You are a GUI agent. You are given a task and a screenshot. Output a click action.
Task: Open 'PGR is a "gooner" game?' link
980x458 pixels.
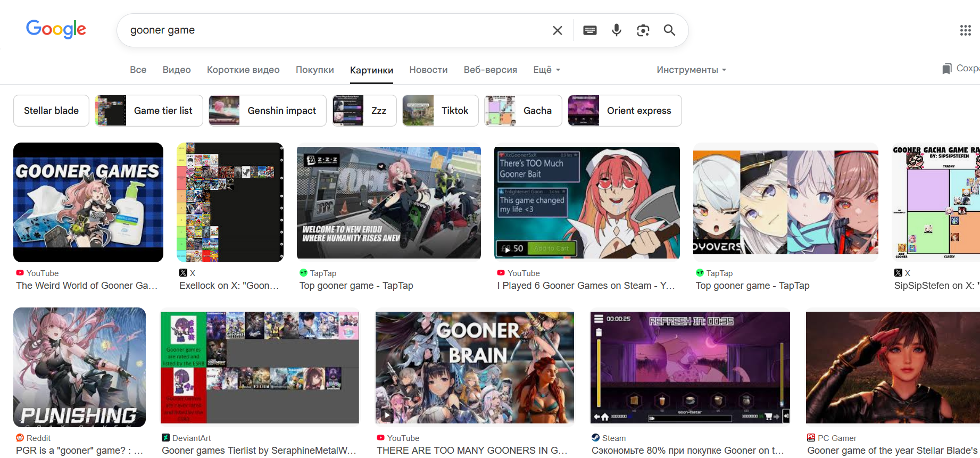[x=80, y=451]
